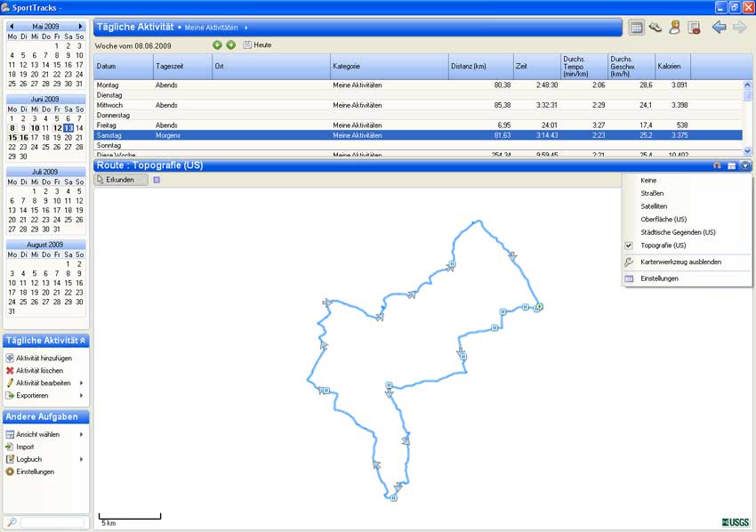Collapse the Tägliche Aktivität sidebar panel

tap(83, 341)
